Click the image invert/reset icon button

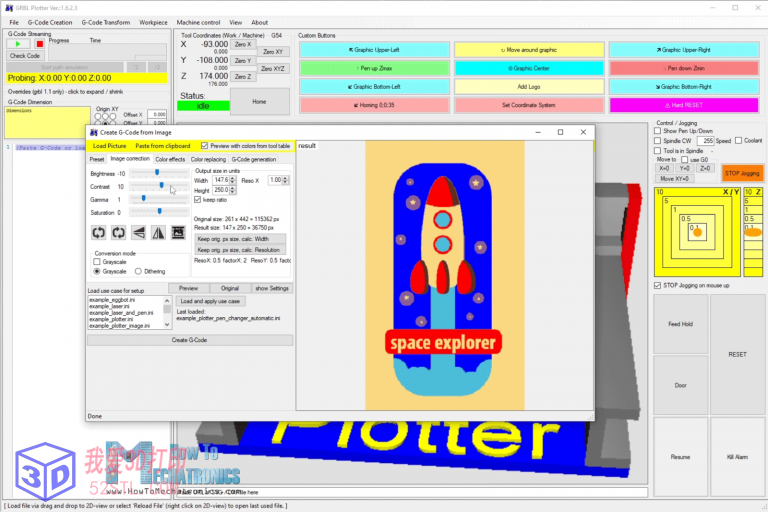tap(178, 233)
